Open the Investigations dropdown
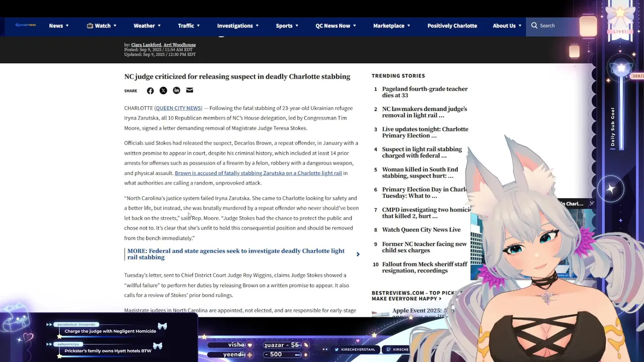The width and height of the screenshot is (644, 362). pyautogui.click(x=238, y=26)
